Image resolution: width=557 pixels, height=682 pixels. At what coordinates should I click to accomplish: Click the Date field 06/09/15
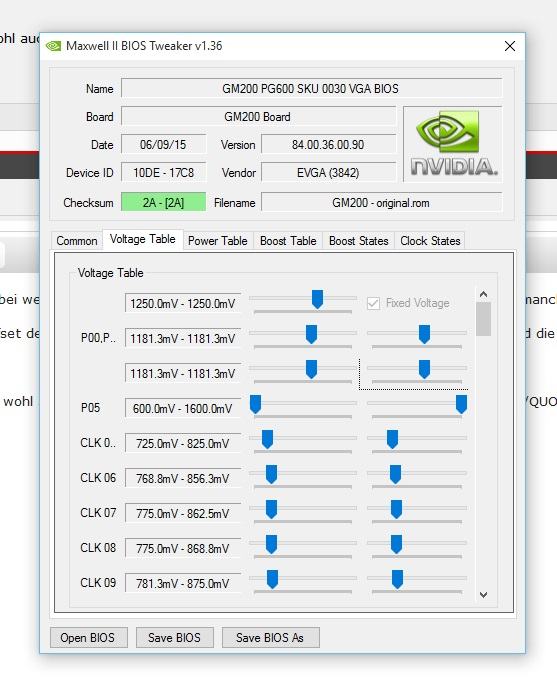(163, 144)
